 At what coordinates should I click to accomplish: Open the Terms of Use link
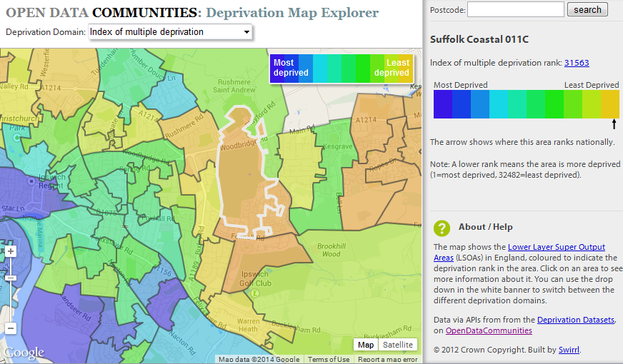329,360
